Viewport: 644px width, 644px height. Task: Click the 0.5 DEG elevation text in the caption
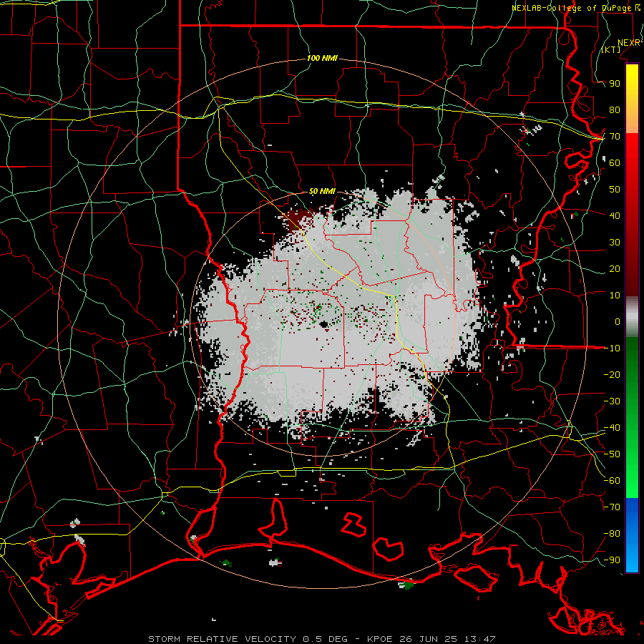[326, 639]
